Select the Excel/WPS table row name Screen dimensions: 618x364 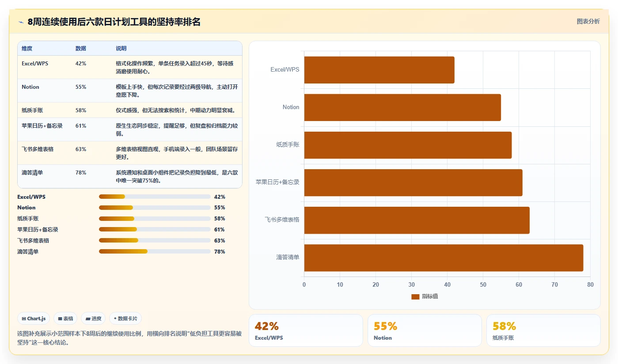(35, 64)
